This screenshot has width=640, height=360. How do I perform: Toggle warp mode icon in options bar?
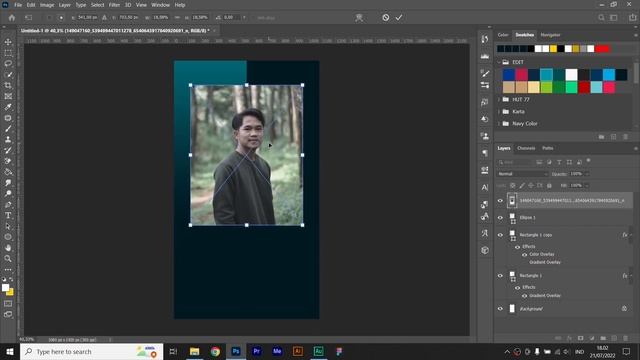(359, 18)
